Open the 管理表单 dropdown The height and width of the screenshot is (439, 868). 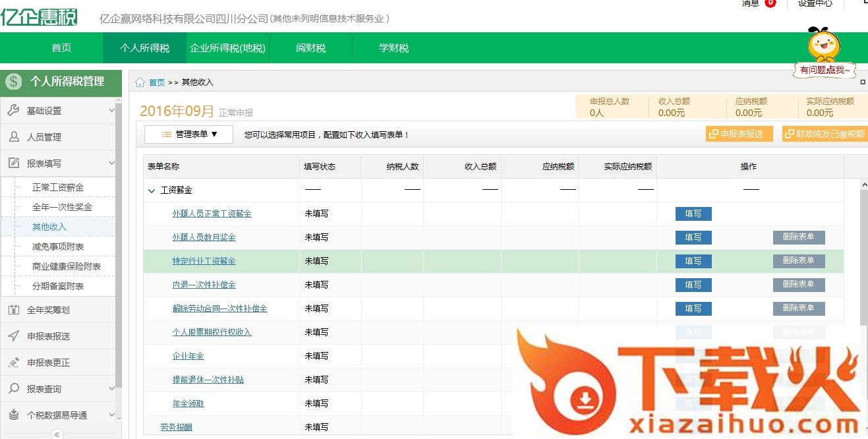190,134
